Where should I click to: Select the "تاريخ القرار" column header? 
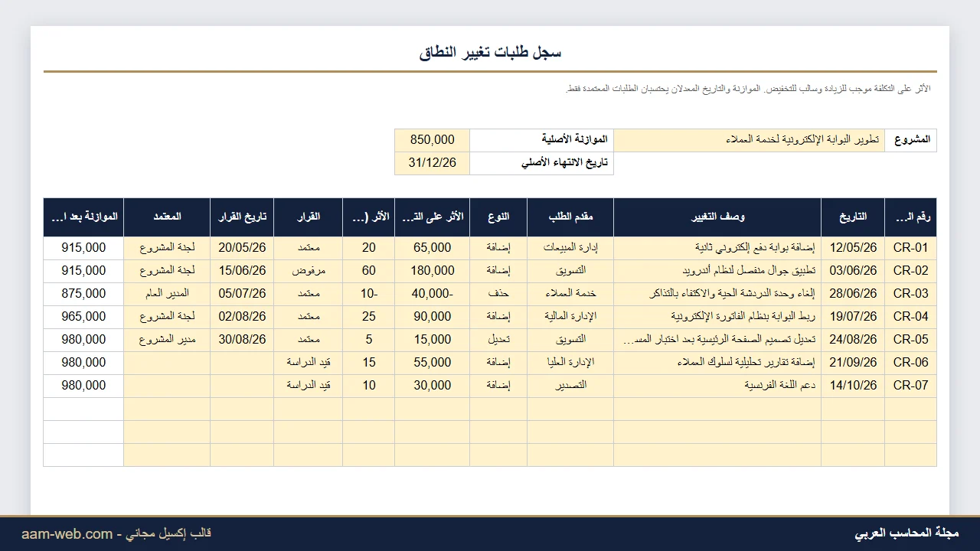pyautogui.click(x=242, y=217)
